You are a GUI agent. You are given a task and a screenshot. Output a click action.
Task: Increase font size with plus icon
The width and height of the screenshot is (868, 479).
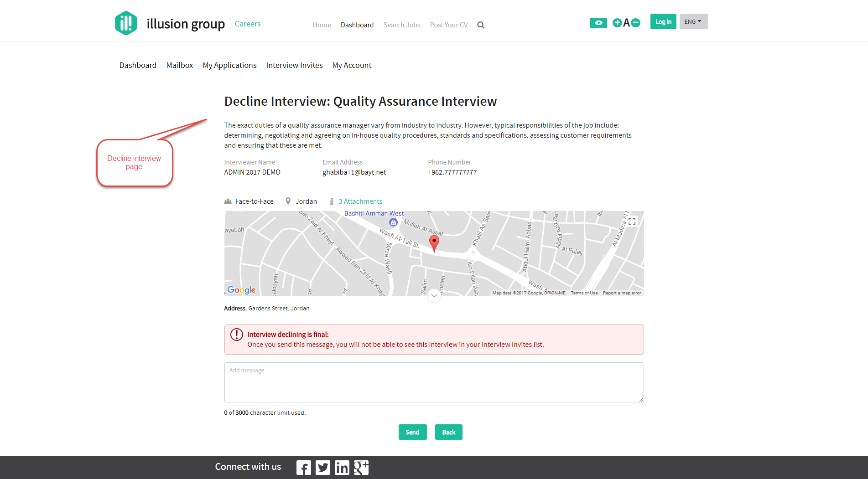[617, 23]
